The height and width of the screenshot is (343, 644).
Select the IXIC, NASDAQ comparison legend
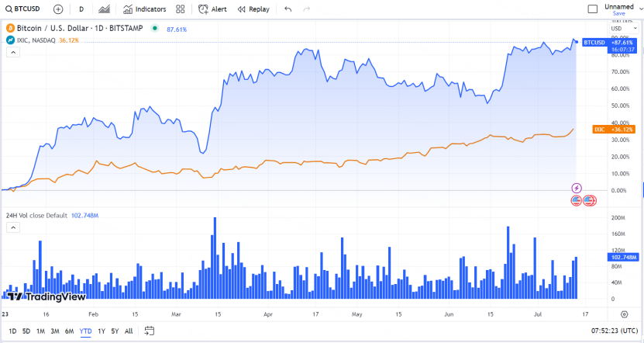click(36, 40)
